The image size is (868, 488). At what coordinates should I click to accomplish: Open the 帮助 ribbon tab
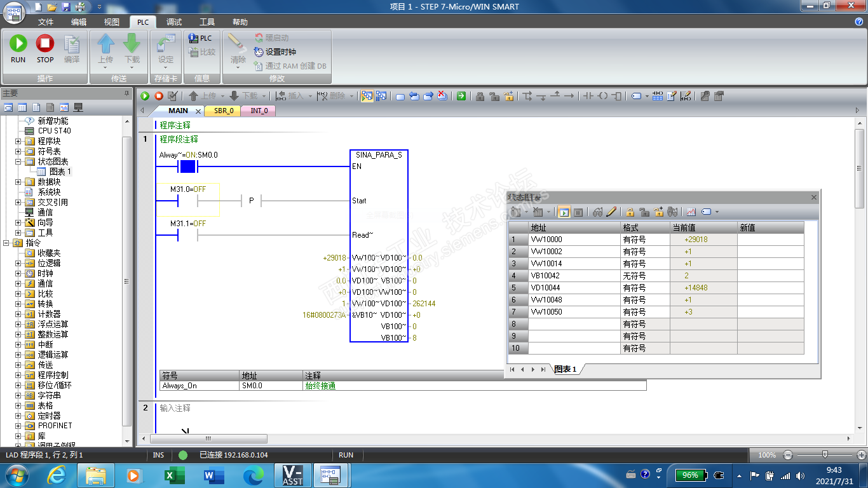(240, 22)
